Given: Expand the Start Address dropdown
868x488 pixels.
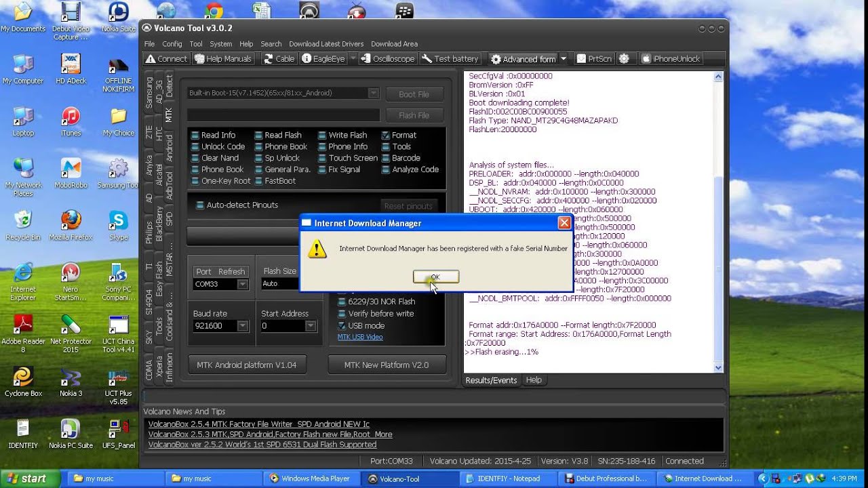Looking at the screenshot, I should pos(310,326).
